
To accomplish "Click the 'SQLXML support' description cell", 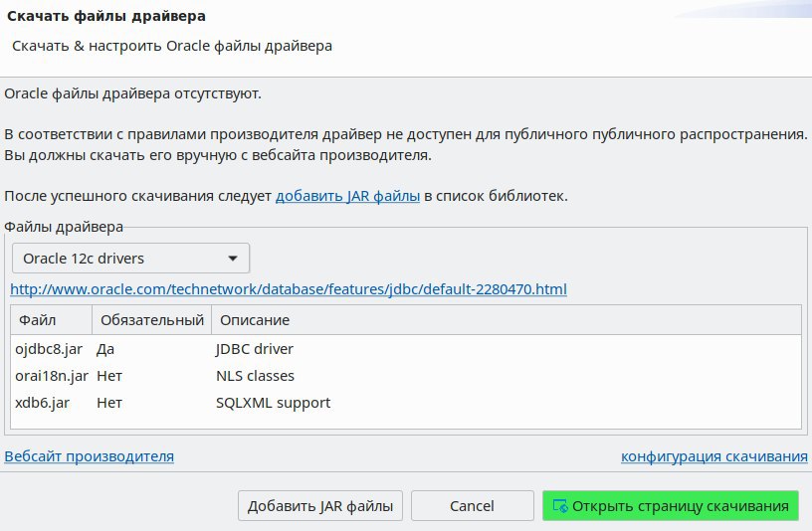I will (x=273, y=403).
